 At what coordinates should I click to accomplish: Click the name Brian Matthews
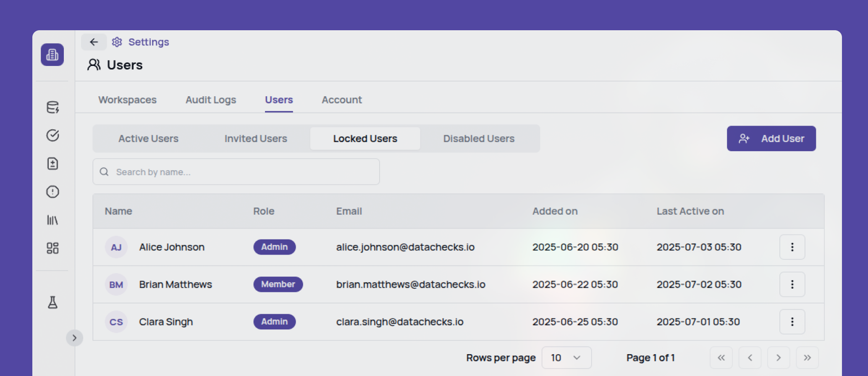[x=176, y=284]
